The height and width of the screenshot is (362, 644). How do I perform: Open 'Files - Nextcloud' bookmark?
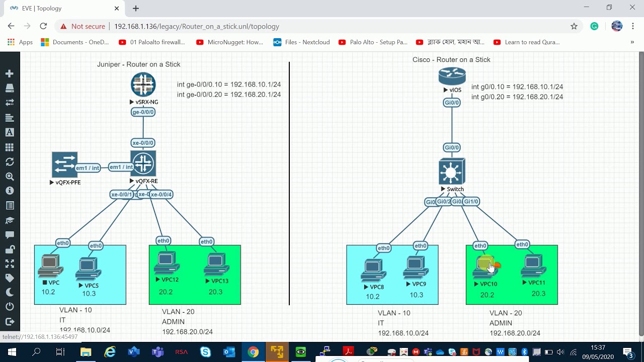tap(301, 42)
